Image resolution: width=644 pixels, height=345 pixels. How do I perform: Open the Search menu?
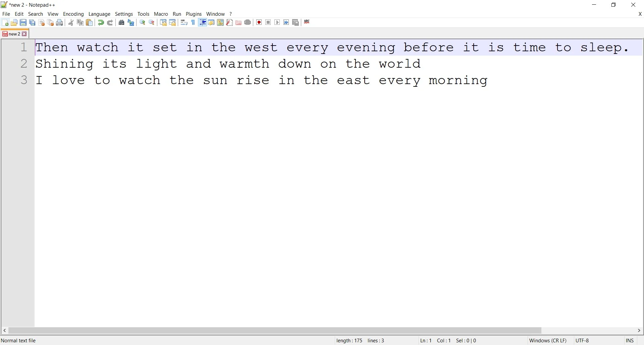click(x=36, y=14)
